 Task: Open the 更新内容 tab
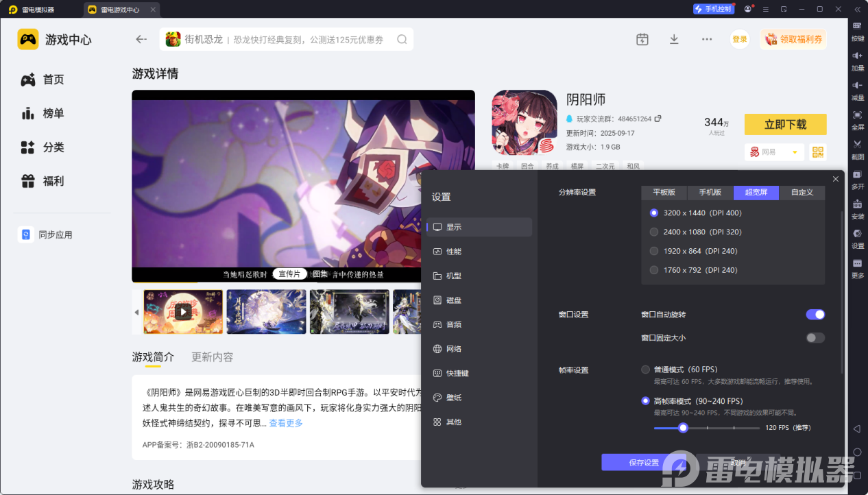[x=210, y=357]
